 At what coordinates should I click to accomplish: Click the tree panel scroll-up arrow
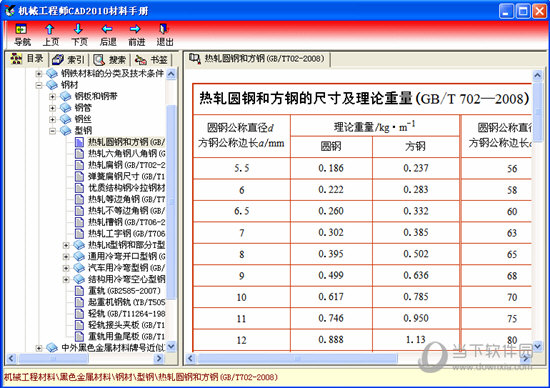[171, 74]
